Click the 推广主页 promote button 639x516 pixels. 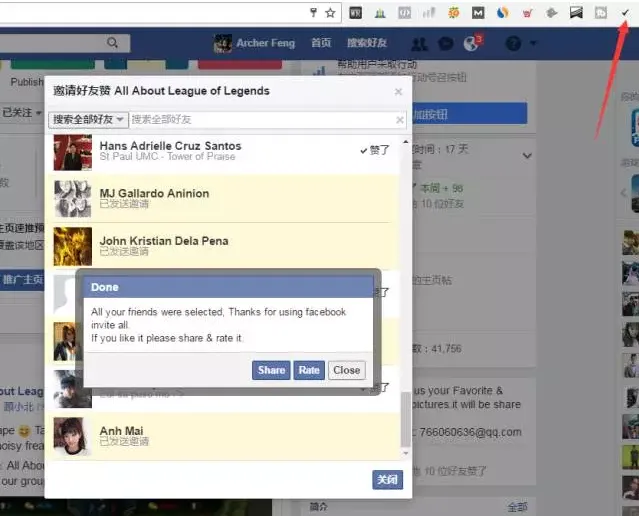click(22, 280)
